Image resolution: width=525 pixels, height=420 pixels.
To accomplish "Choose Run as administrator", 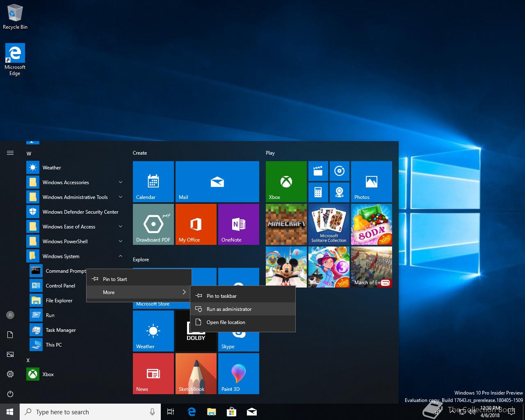I will click(243, 309).
